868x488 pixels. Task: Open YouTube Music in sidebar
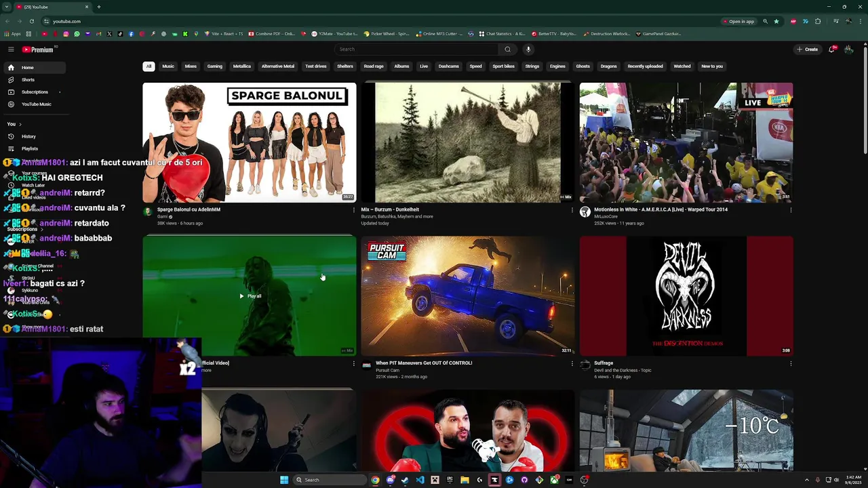click(x=34, y=104)
